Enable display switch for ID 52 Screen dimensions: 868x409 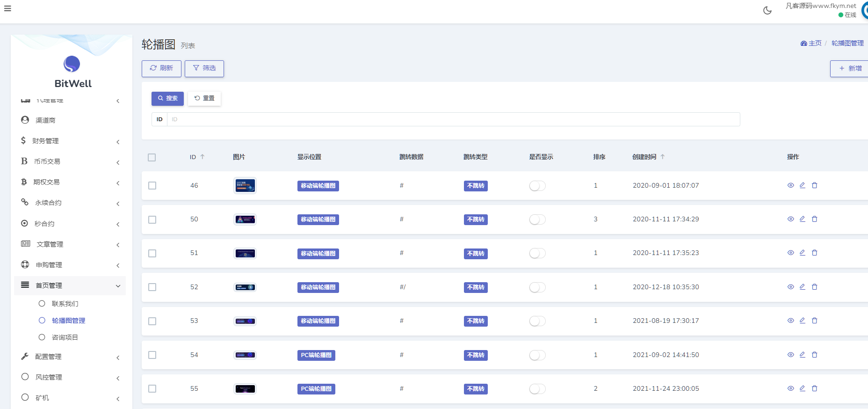click(x=537, y=287)
